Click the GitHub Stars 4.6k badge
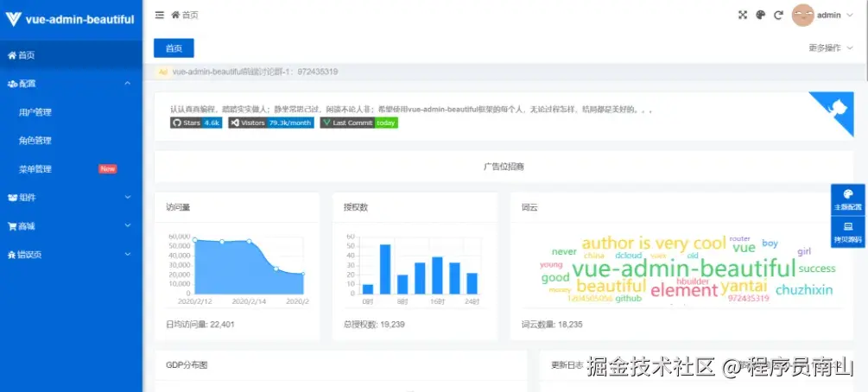868x392 pixels. coord(196,123)
